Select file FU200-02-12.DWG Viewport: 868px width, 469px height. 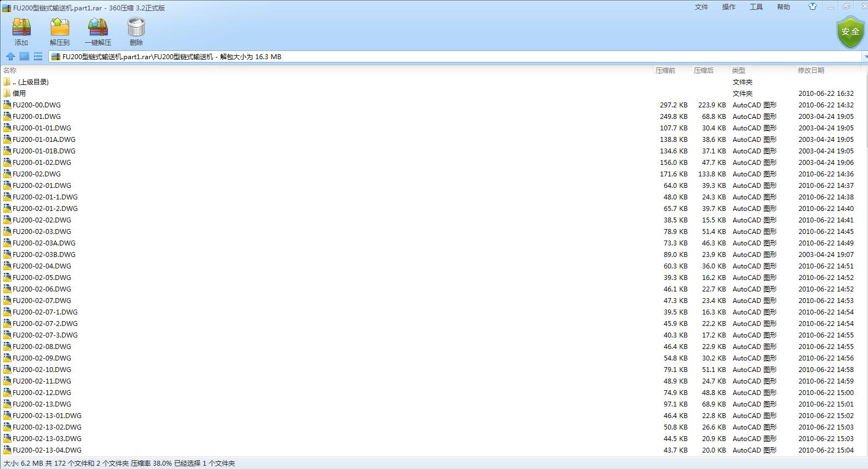coord(42,392)
